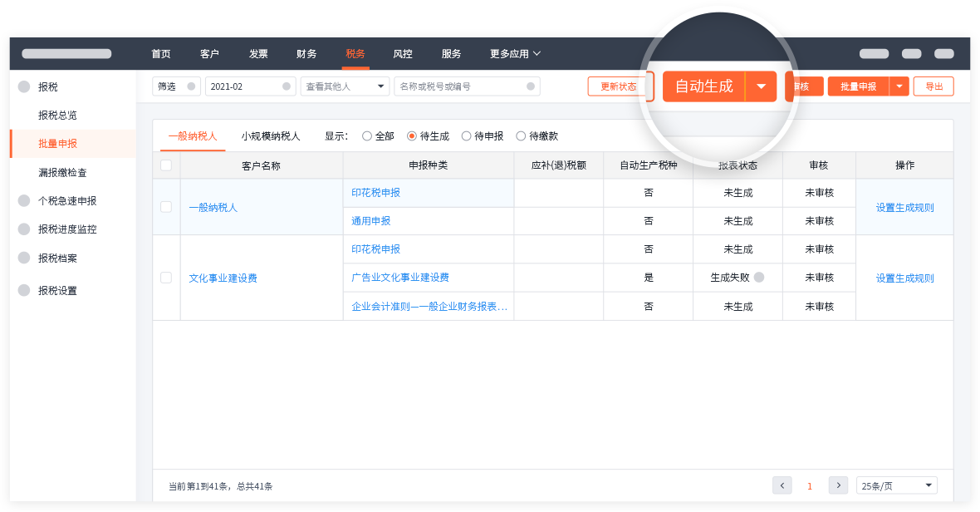Click page number 1 in the pagination

tap(810, 485)
